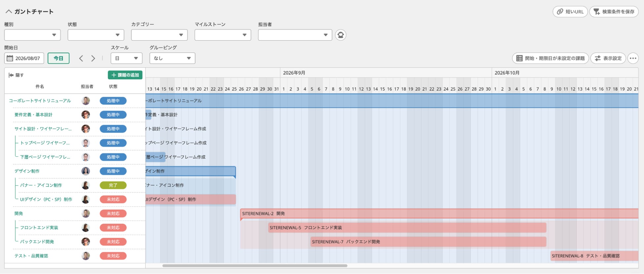
Task: Open issue コーポレートサイトリニューアル in list
Action: click(40, 101)
